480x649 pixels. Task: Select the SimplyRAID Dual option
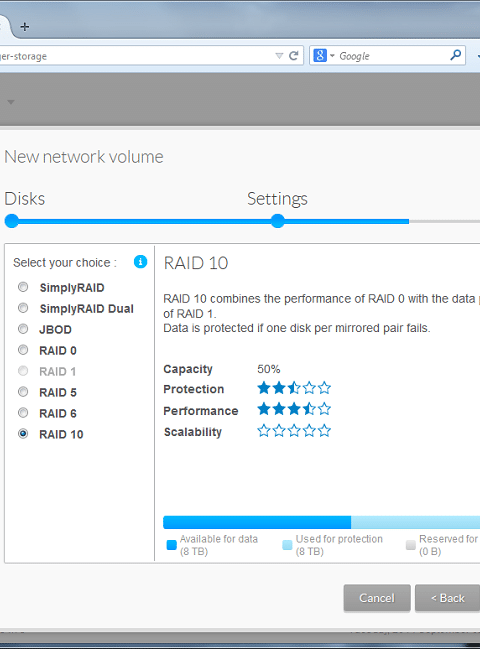click(x=23, y=308)
